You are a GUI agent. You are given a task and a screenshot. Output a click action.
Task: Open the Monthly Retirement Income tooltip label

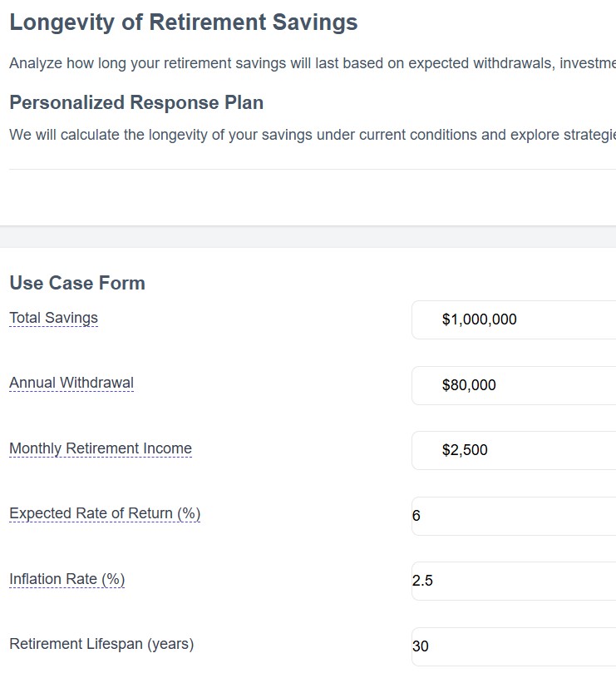coord(100,448)
